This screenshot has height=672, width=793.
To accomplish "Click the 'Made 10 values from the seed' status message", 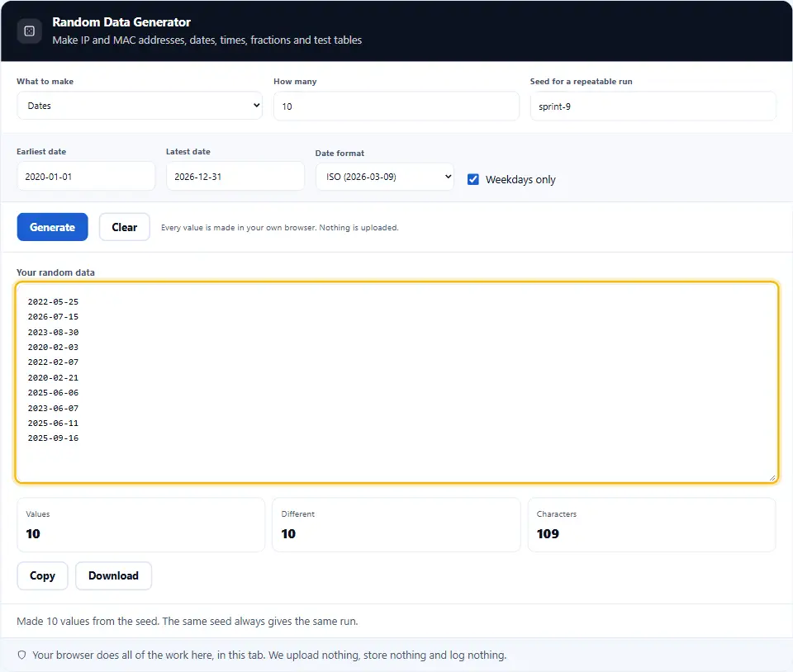I will click(x=188, y=621).
